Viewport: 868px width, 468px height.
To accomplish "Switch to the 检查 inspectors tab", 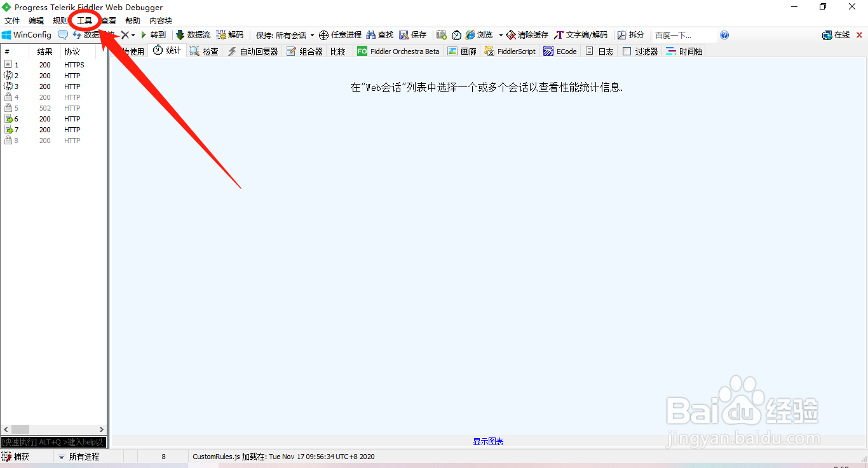I will (x=204, y=52).
